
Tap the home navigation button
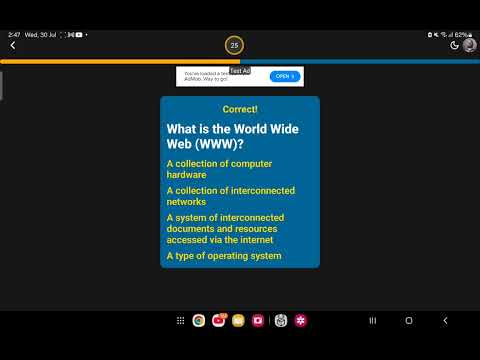(x=409, y=321)
